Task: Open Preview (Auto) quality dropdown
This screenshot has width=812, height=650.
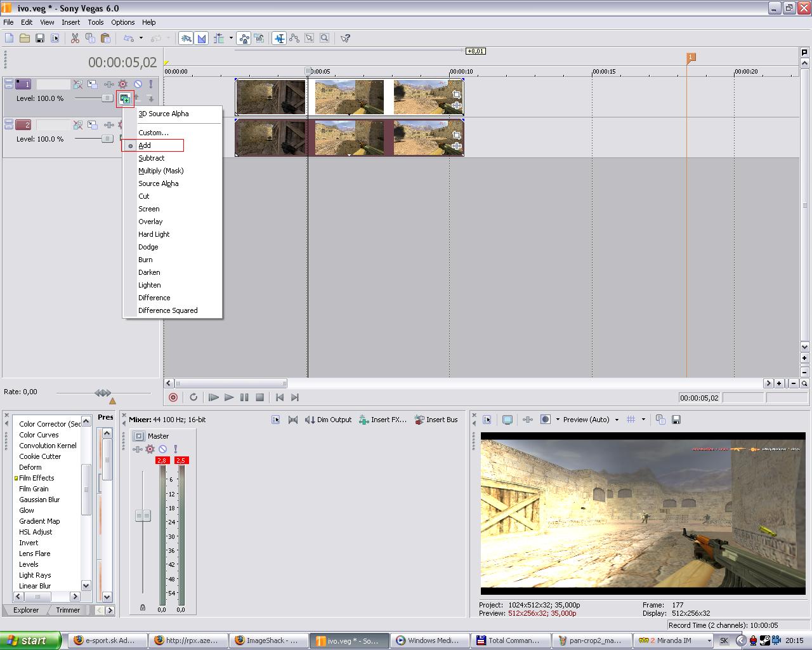Action: tap(591, 420)
